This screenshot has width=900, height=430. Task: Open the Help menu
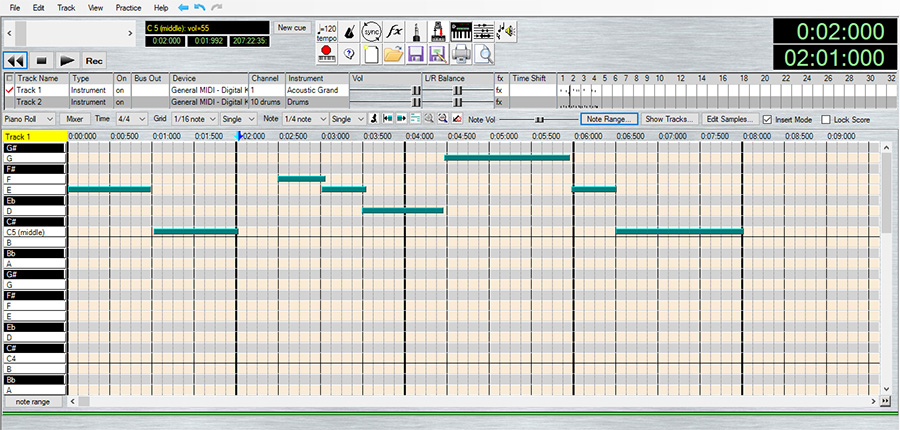[161, 8]
